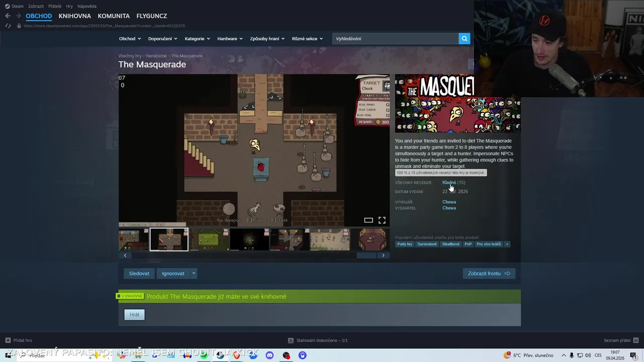Expand the Způsoby hraní dropdown
Image resolution: width=644 pixels, height=362 pixels.
pos(267,39)
